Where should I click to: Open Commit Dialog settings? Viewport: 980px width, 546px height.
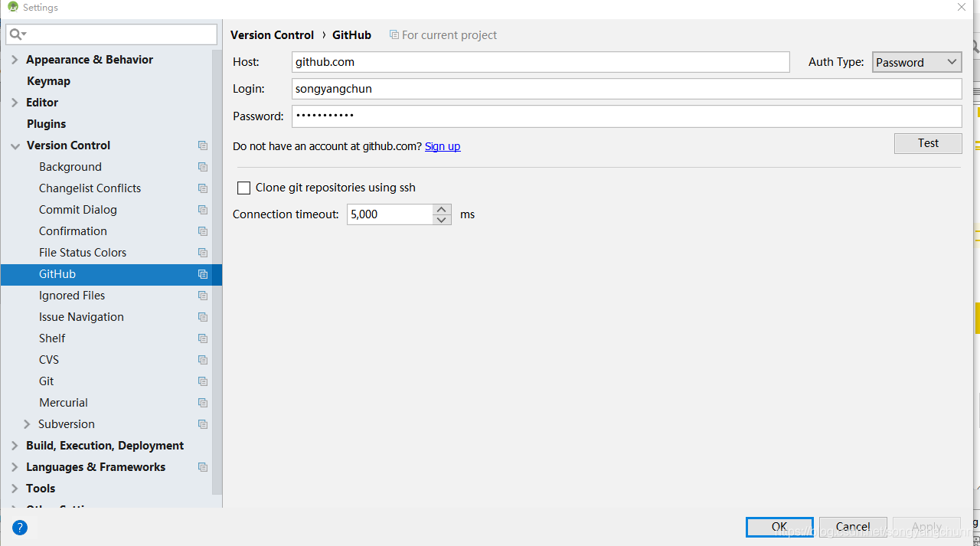78,210
